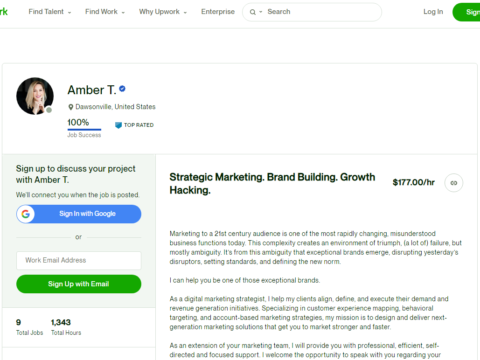
Task: Click the verified badge beside Amber T.
Action: tap(122, 89)
